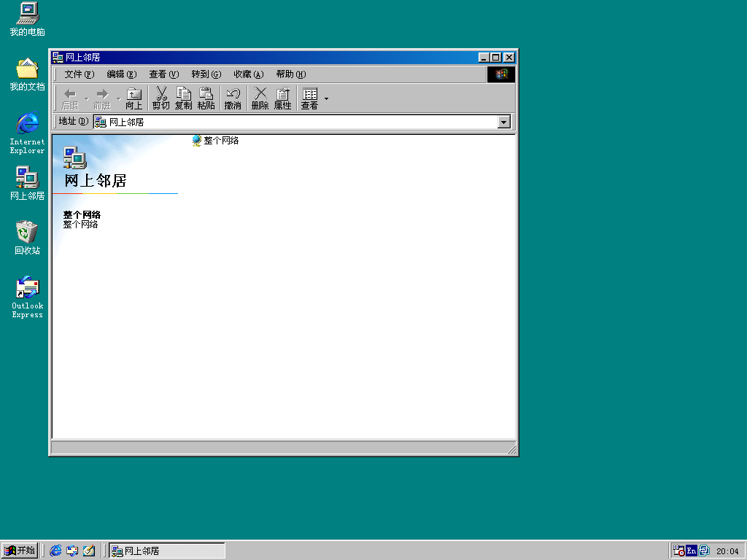
Task: Launch Outlook Express from quick launch
Action: pos(72,551)
